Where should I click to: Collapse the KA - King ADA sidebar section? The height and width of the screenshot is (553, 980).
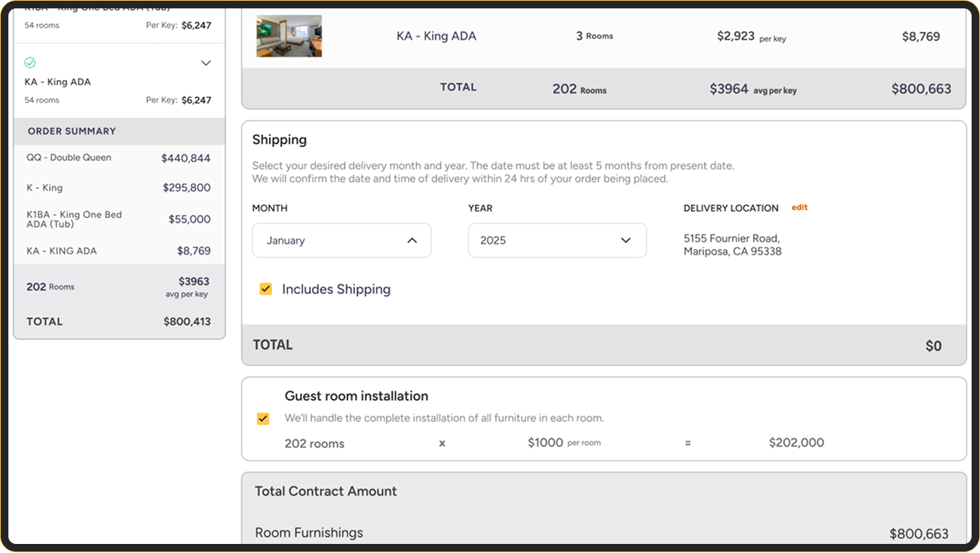click(x=206, y=63)
